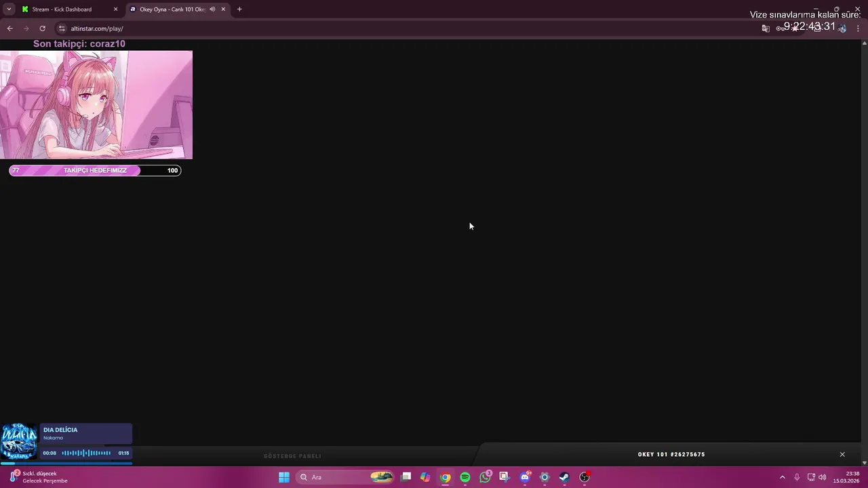Show hidden system tray icons
Image resolution: width=868 pixels, height=488 pixels.
click(782, 477)
